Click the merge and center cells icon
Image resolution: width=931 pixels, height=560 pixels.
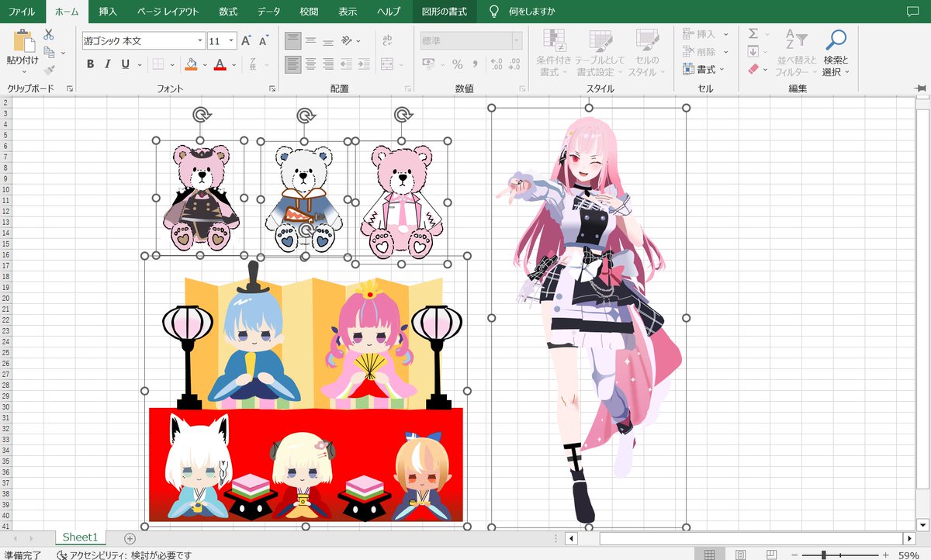tap(387, 64)
